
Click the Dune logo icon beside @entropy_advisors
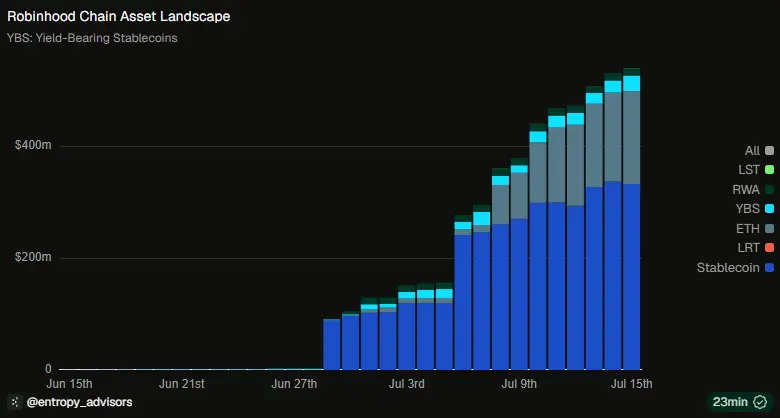[x=15, y=402]
